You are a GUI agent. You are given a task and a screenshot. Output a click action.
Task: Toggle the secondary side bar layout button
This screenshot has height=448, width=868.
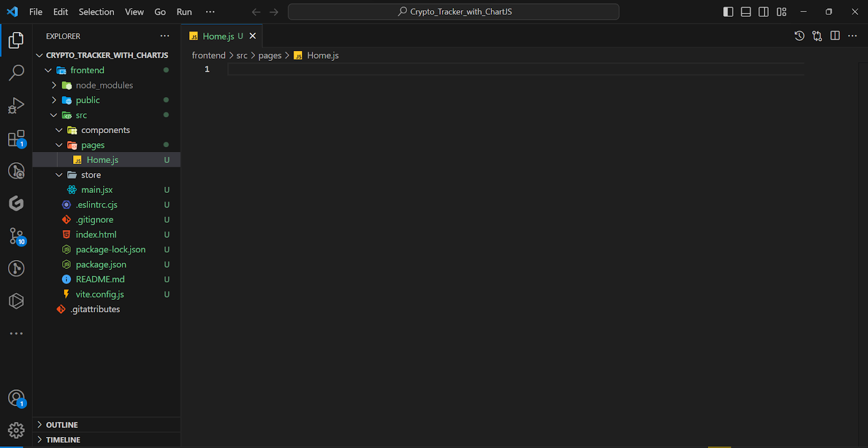(763, 12)
